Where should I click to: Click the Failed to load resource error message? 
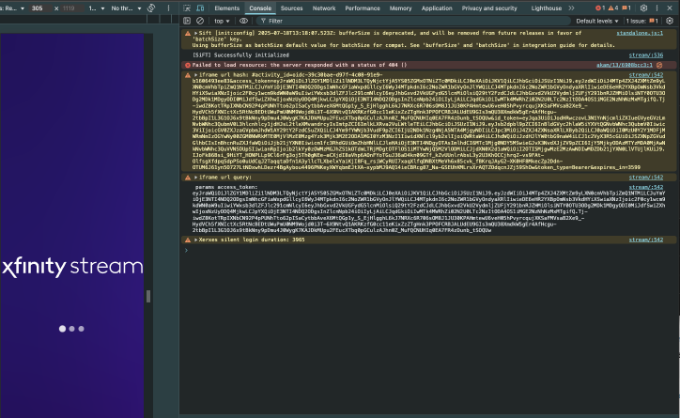click(299, 65)
